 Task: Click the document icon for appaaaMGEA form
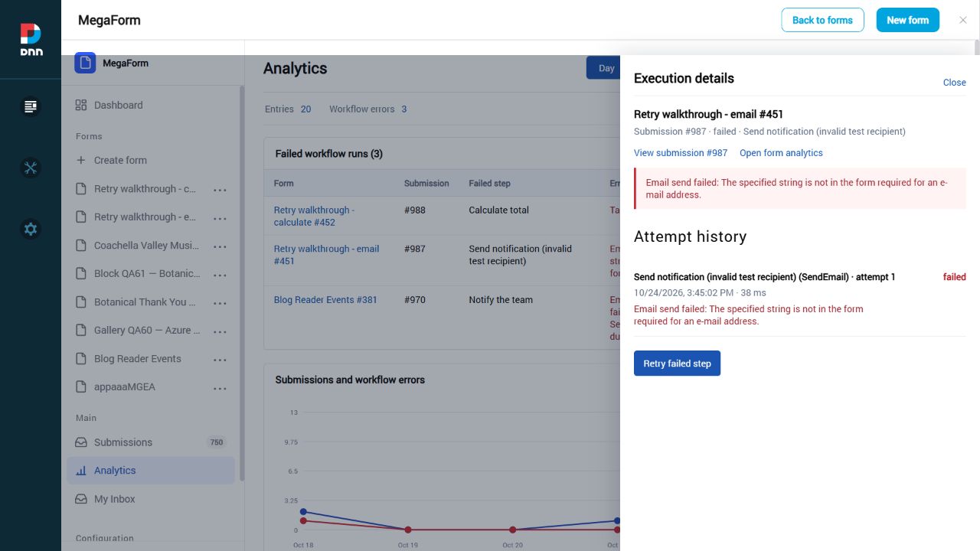pyautogui.click(x=81, y=387)
